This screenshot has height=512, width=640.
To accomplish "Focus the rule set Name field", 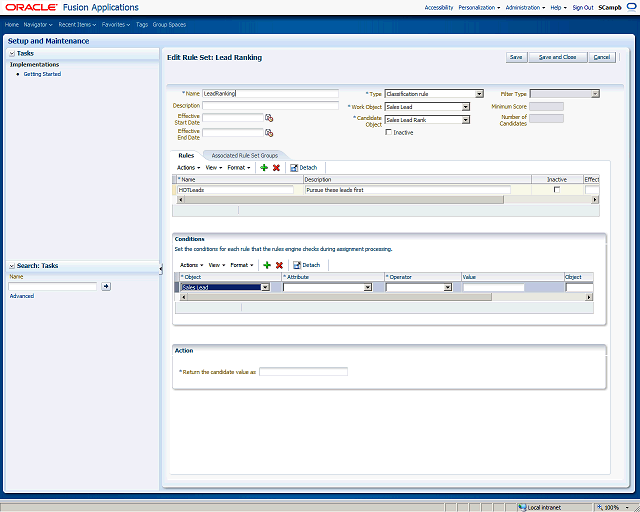I will (270, 93).
